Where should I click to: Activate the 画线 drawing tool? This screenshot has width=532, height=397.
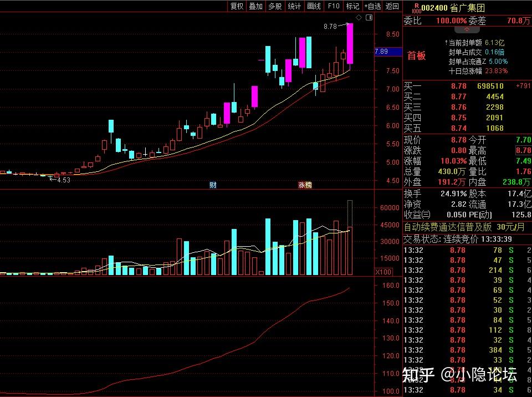pyautogui.click(x=314, y=6)
